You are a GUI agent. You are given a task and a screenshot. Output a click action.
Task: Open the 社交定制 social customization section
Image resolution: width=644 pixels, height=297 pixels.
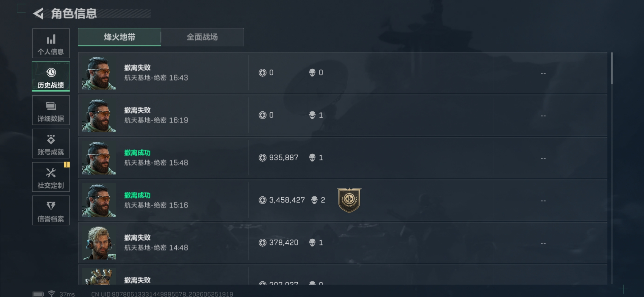(51, 177)
